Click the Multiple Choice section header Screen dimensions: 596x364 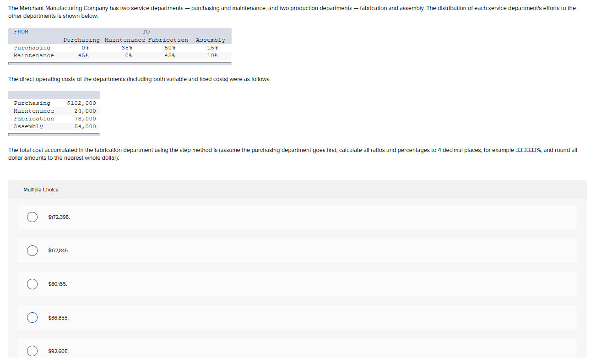41,189
